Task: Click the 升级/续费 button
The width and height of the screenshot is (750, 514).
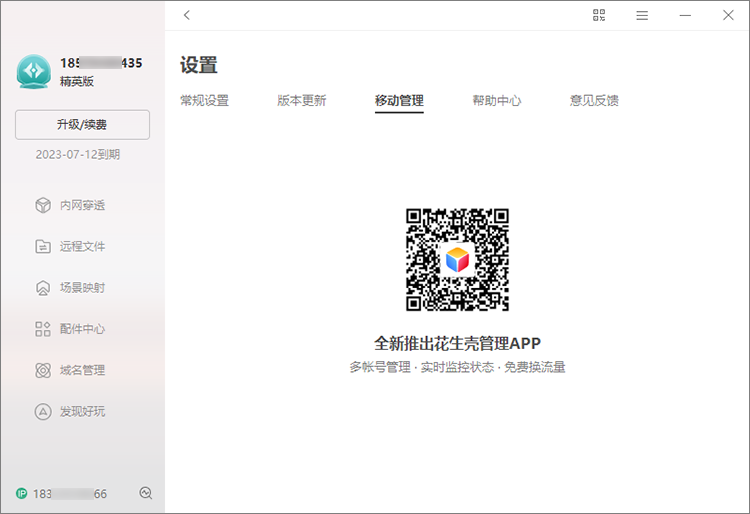Action: coord(82,125)
